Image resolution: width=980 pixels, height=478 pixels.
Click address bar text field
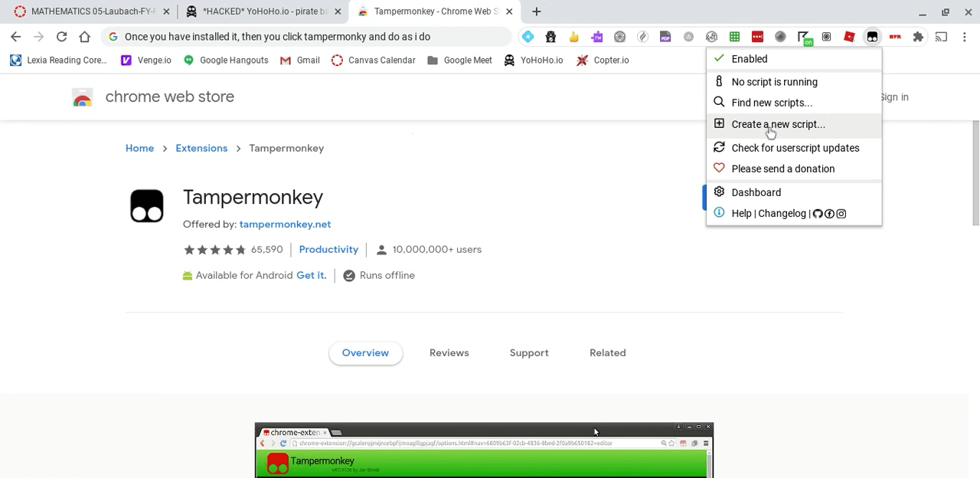point(306,37)
